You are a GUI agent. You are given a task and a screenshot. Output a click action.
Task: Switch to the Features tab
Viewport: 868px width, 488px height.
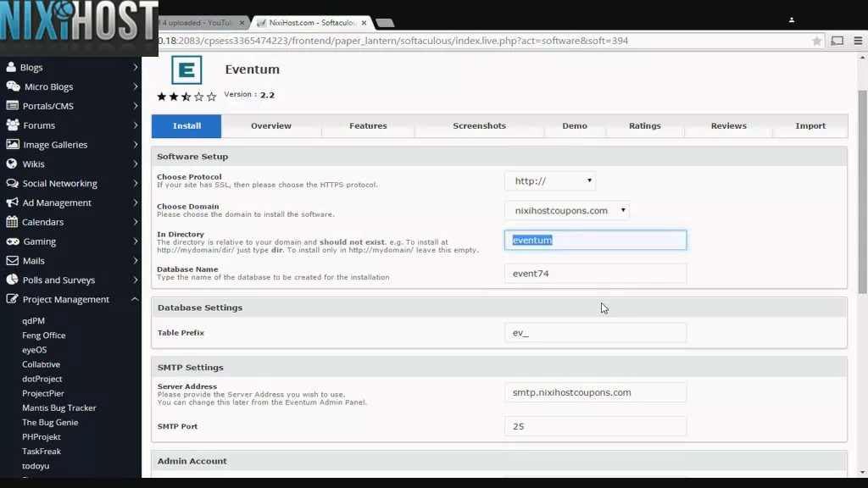368,125
